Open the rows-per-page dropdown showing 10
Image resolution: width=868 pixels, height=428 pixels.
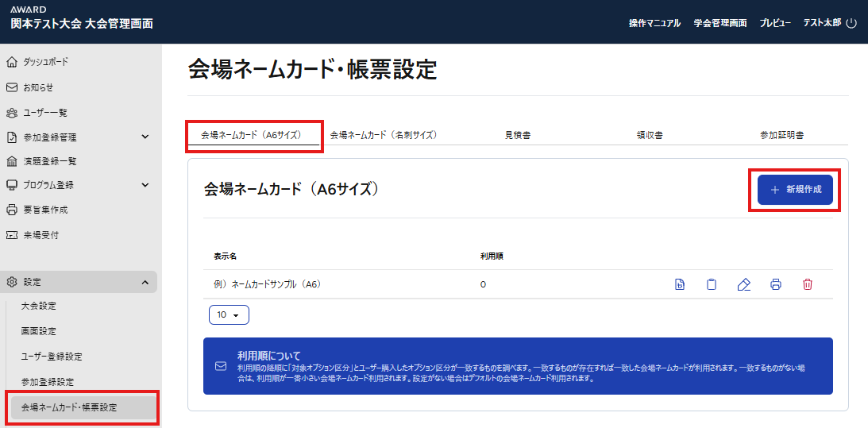pyautogui.click(x=229, y=315)
